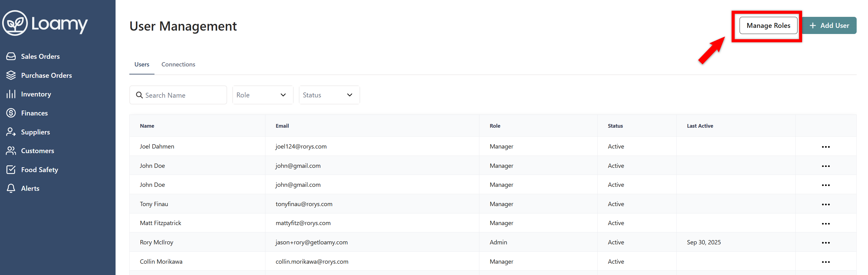Open row options for Tony Finau
868x275 pixels.
click(825, 204)
